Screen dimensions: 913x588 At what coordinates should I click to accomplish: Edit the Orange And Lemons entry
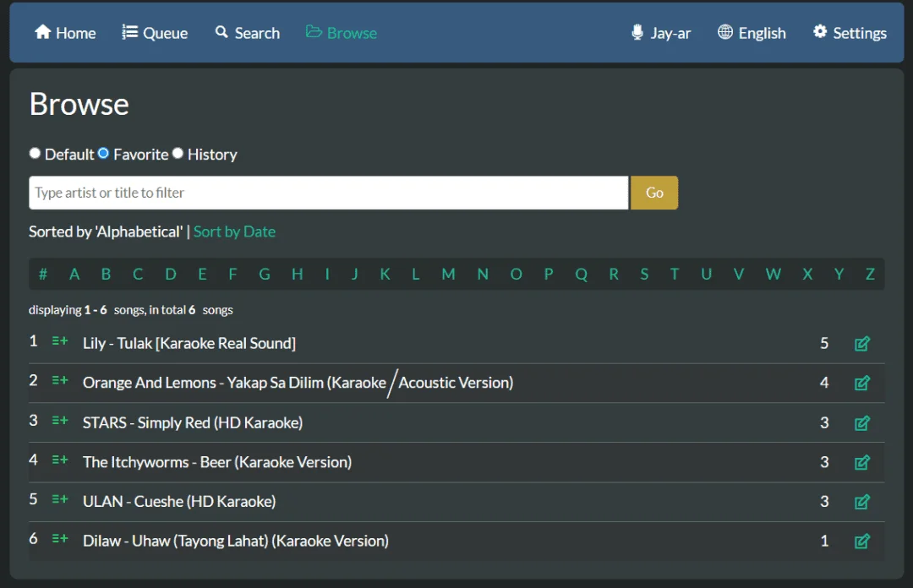tap(862, 383)
